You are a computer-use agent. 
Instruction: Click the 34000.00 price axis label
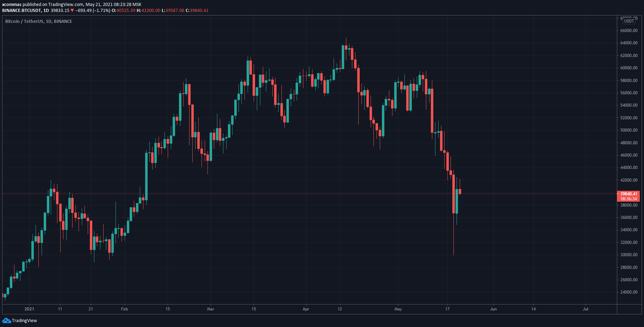pos(629,230)
